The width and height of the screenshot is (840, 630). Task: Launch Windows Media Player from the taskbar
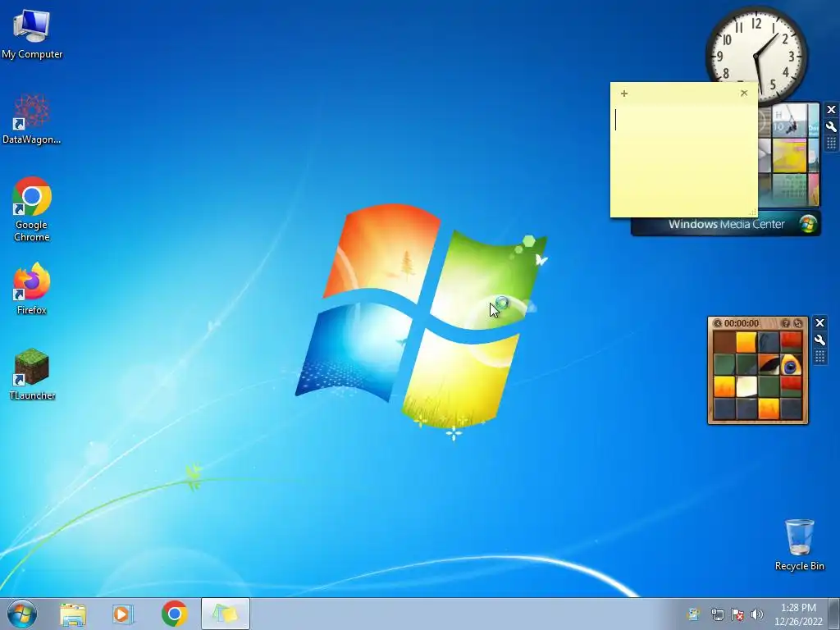click(123, 614)
